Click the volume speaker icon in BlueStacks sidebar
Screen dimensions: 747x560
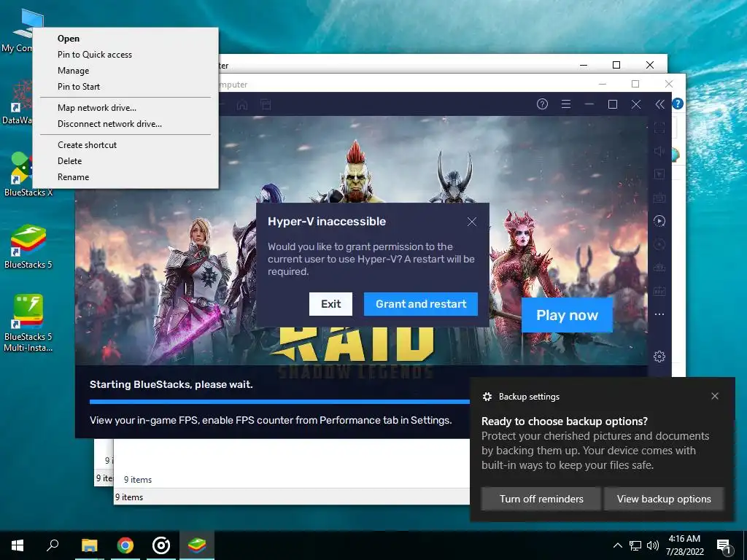659,151
